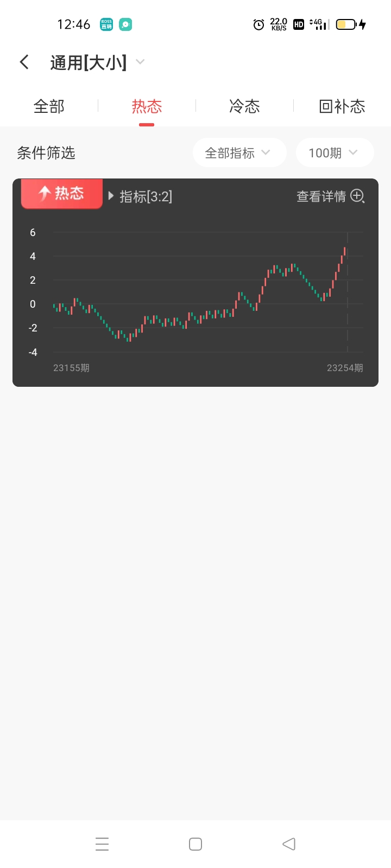
Task: Tap the magnifier plus icon
Action: click(x=357, y=196)
